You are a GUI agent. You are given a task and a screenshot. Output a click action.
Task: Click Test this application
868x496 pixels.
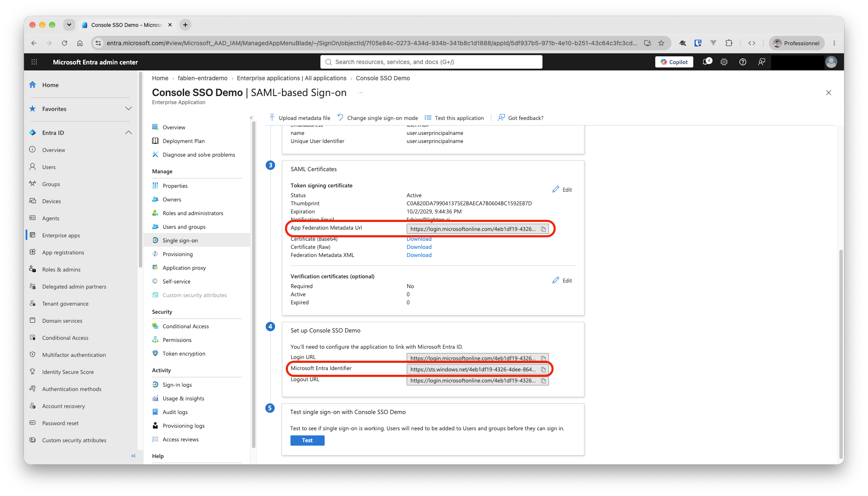(454, 118)
